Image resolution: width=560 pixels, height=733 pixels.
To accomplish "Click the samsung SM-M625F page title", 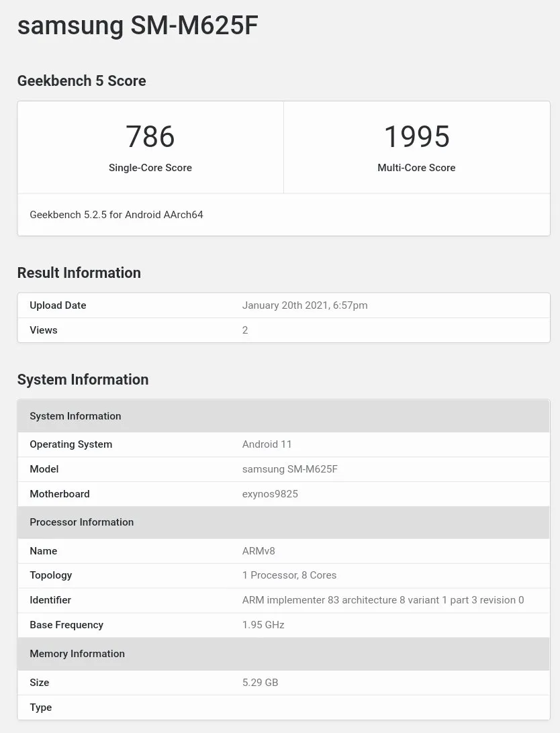I will [x=138, y=26].
